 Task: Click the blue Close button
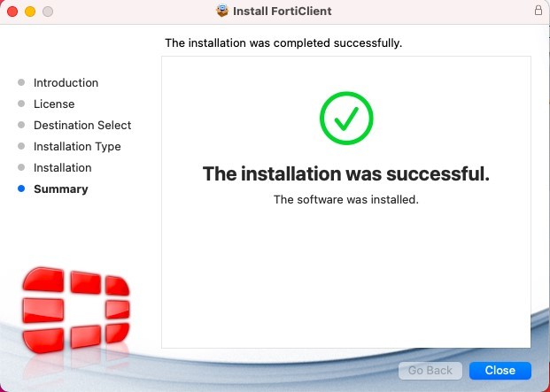pyautogui.click(x=500, y=370)
